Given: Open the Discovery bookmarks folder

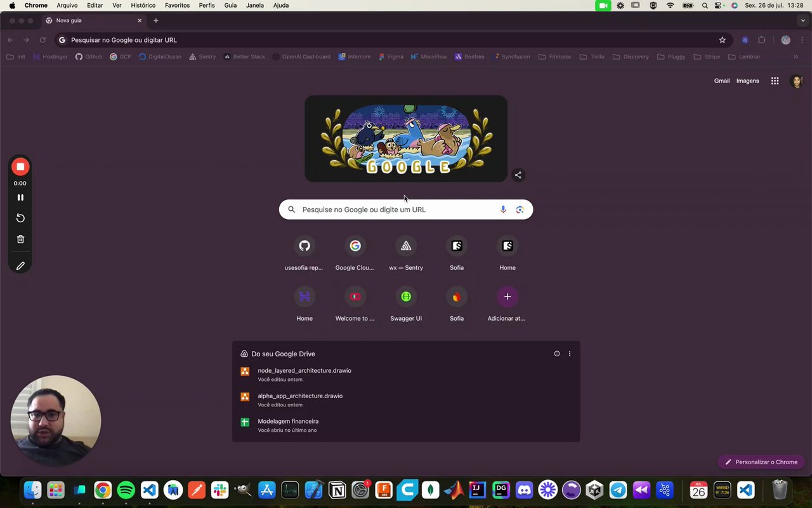Looking at the screenshot, I should pos(631,57).
